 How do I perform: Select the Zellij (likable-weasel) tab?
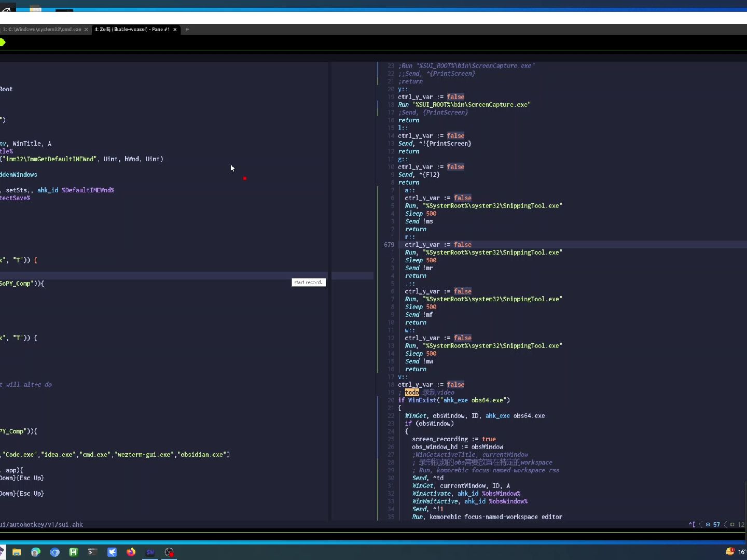click(x=132, y=30)
